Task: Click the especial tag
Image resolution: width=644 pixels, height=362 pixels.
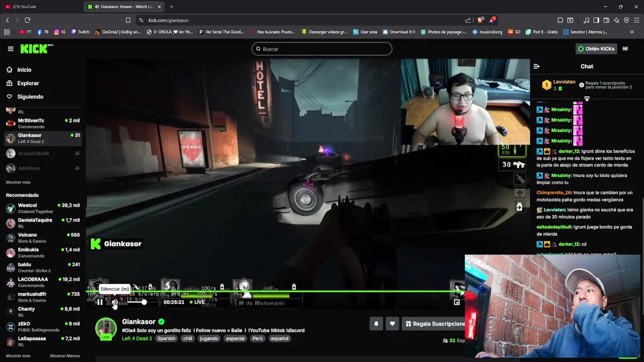Action: [x=235, y=338]
